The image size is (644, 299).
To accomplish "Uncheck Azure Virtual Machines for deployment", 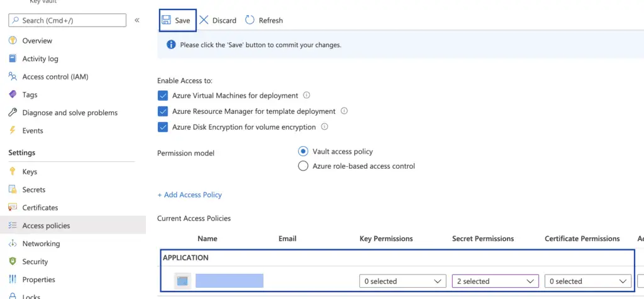I will click(x=163, y=96).
